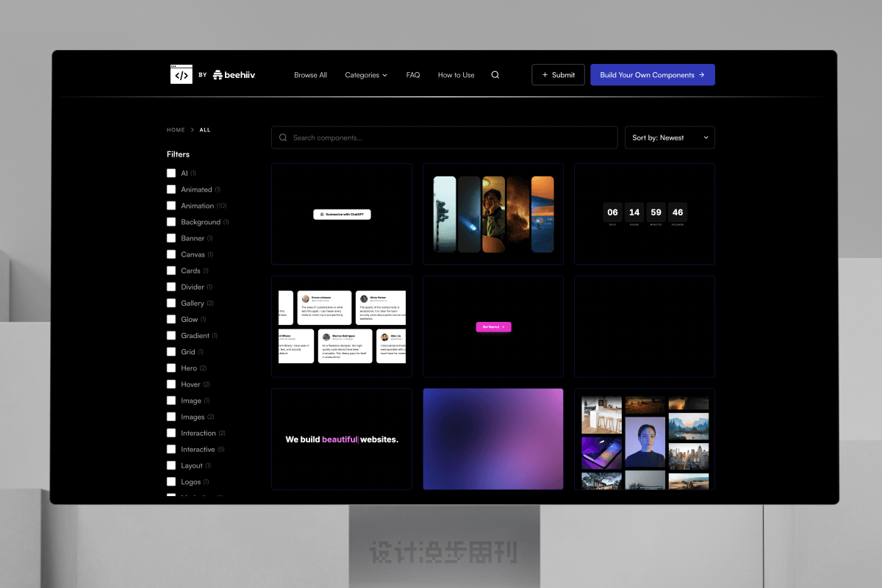
Task: Open the countdown timer component card
Action: point(645,214)
